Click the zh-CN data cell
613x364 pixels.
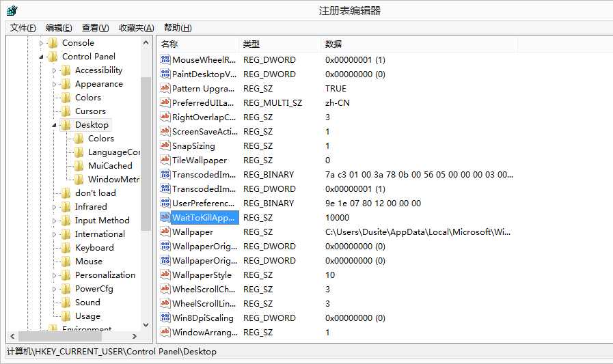pyautogui.click(x=338, y=103)
